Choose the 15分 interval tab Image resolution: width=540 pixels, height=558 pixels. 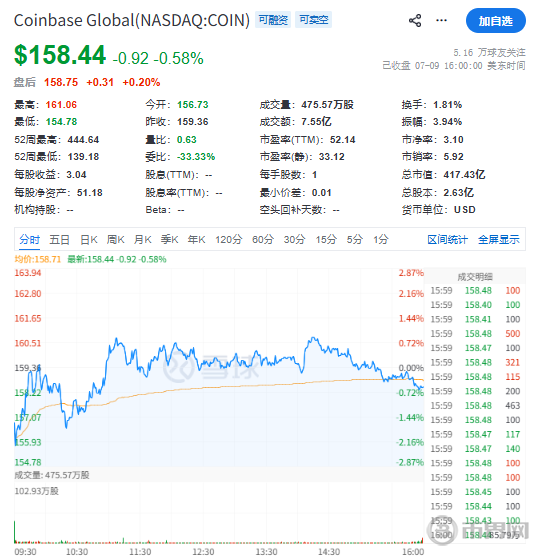tap(326, 239)
